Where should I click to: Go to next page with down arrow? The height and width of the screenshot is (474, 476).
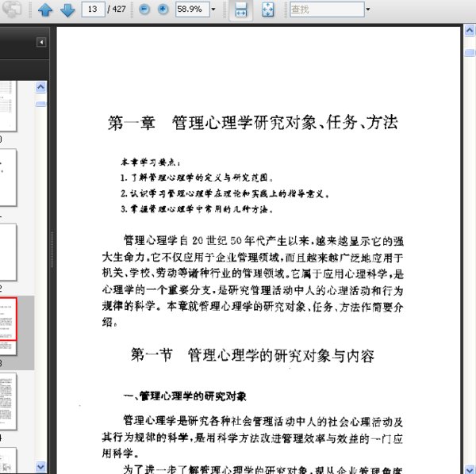click(x=67, y=10)
